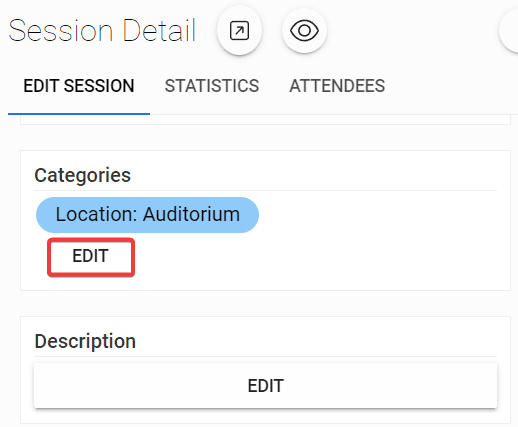
Task: Open the ATTENDEES tab
Action: [x=337, y=86]
